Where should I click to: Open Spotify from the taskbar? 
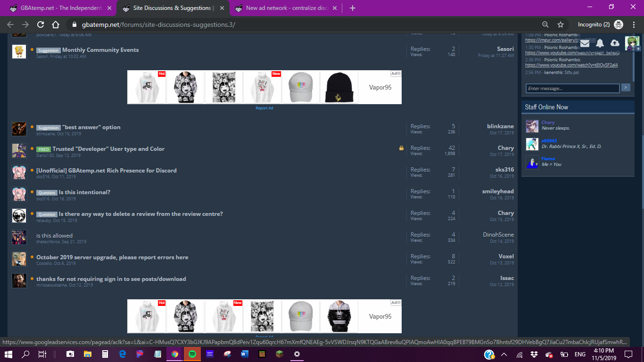tap(192, 354)
